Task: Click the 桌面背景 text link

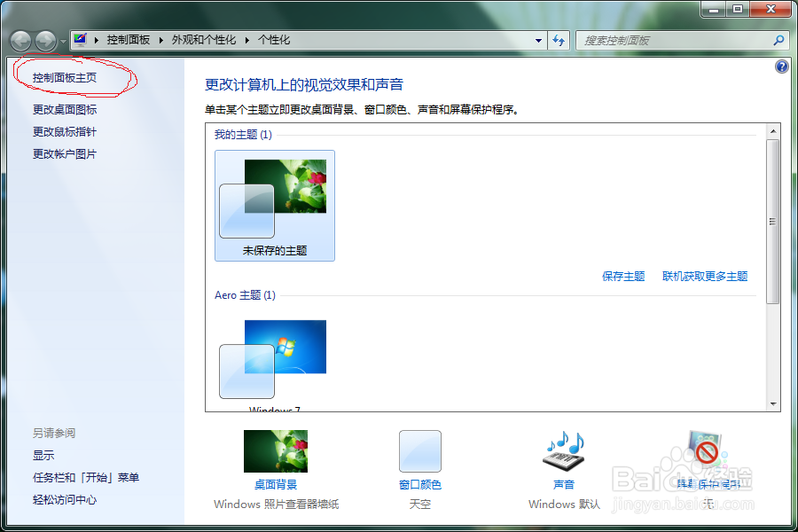Action: [276, 485]
